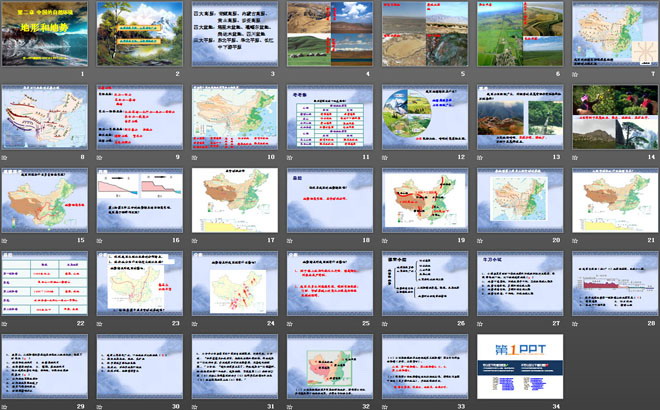660x410 pixels.
Task: Select slide 30 short question list thumbnail
Action: coord(140,367)
